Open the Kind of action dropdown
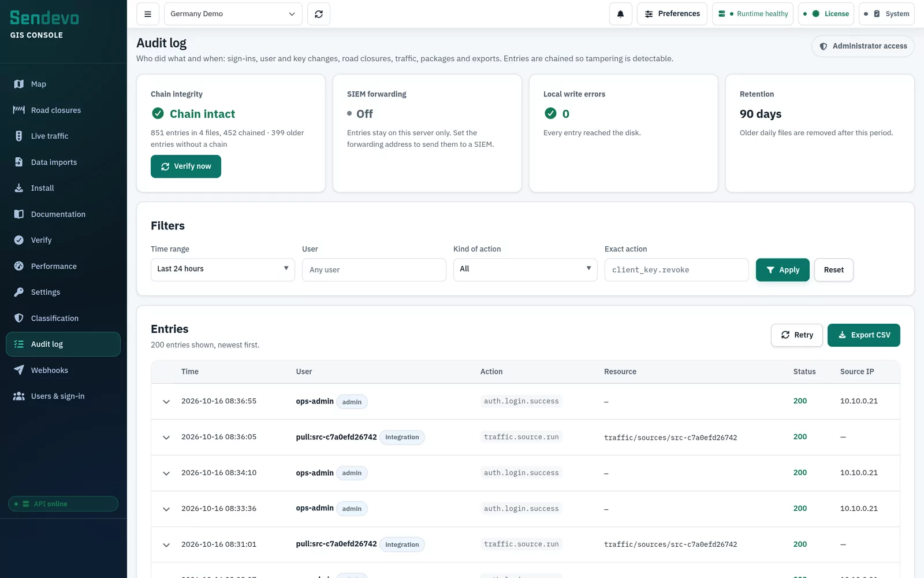Screen dimensions: 924x578 (526, 269)
